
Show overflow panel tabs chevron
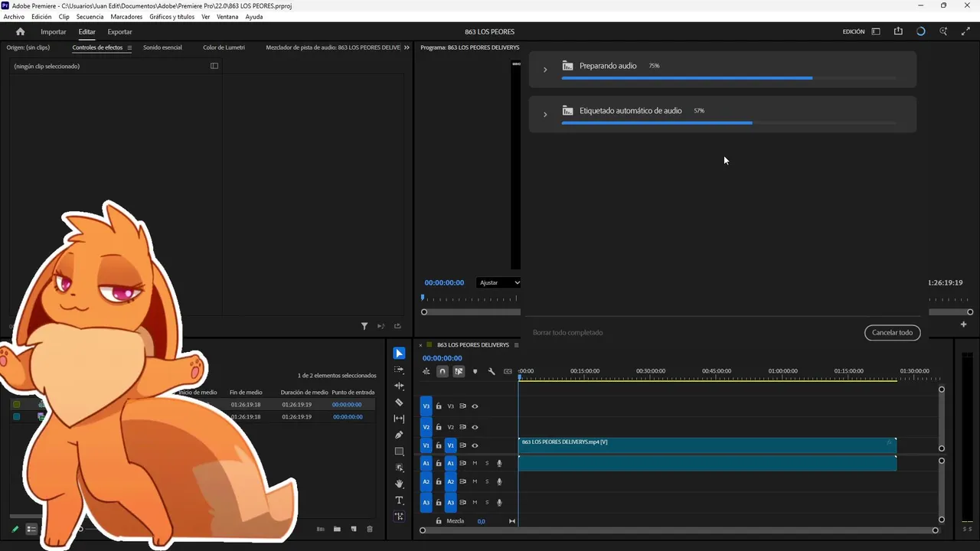tap(407, 47)
